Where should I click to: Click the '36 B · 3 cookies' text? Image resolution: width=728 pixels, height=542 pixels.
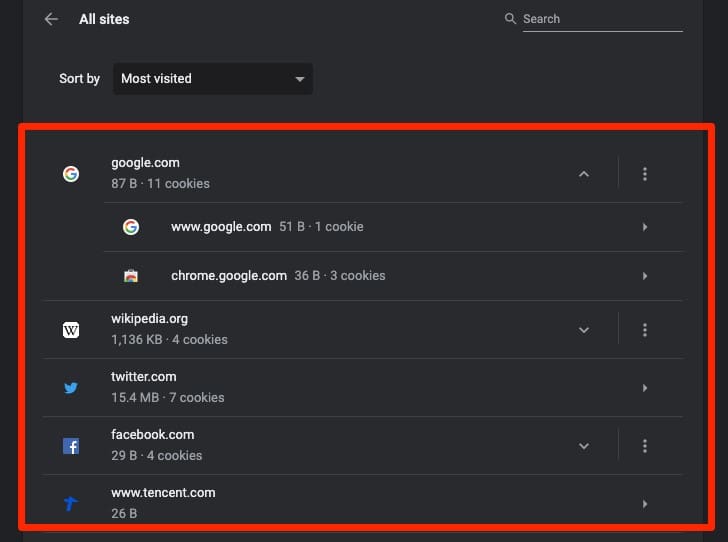[340, 276]
